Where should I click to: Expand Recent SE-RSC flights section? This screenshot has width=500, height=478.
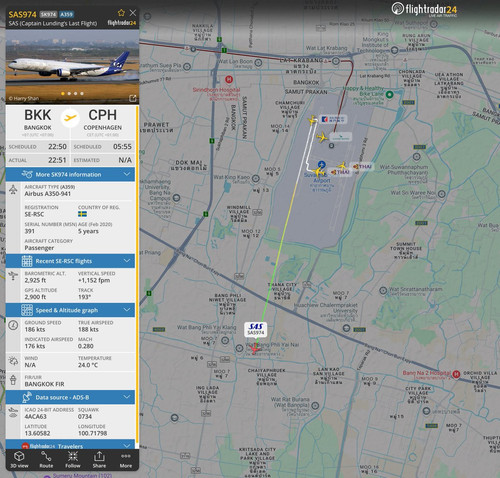click(x=70, y=261)
